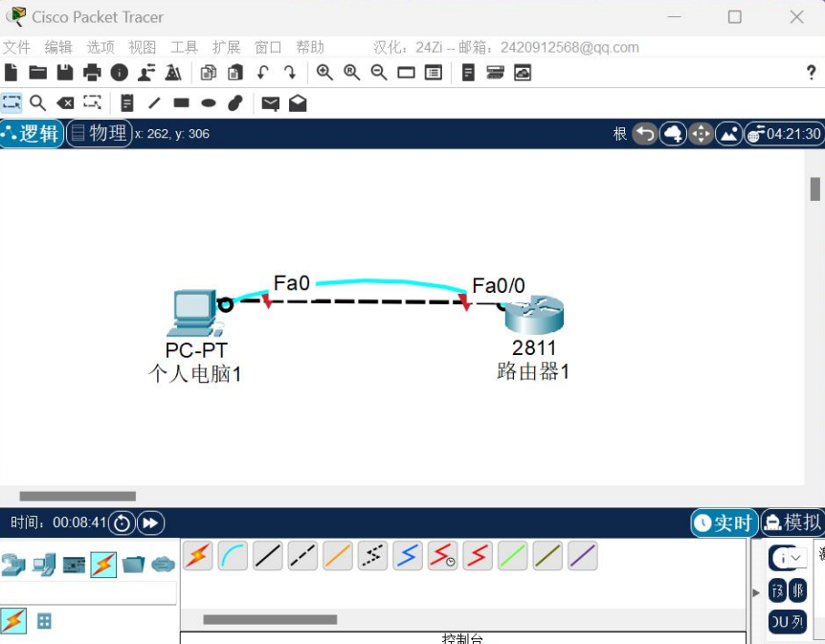The width and height of the screenshot is (825, 644).
Task: Open help question mark icon
Action: [x=812, y=72]
